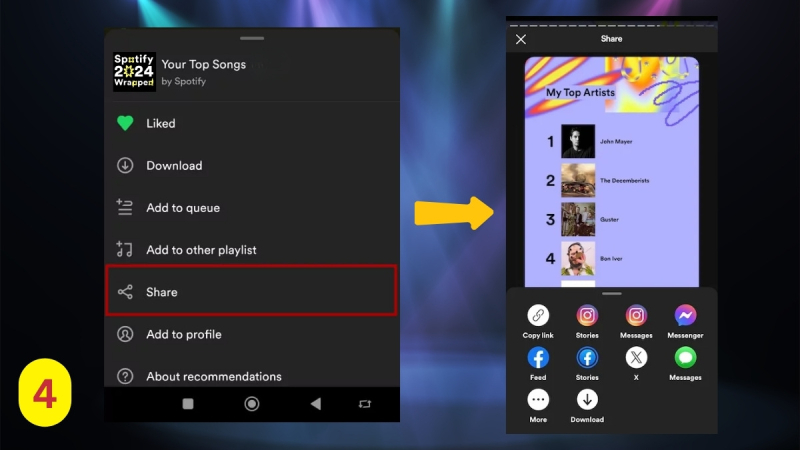This screenshot has width=800, height=450.
Task: Tap the green Liked heart icon
Action: 125,123
